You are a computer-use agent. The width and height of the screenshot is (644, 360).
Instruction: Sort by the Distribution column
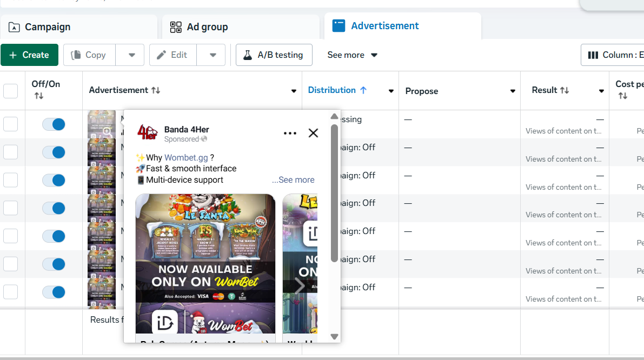[x=337, y=90]
